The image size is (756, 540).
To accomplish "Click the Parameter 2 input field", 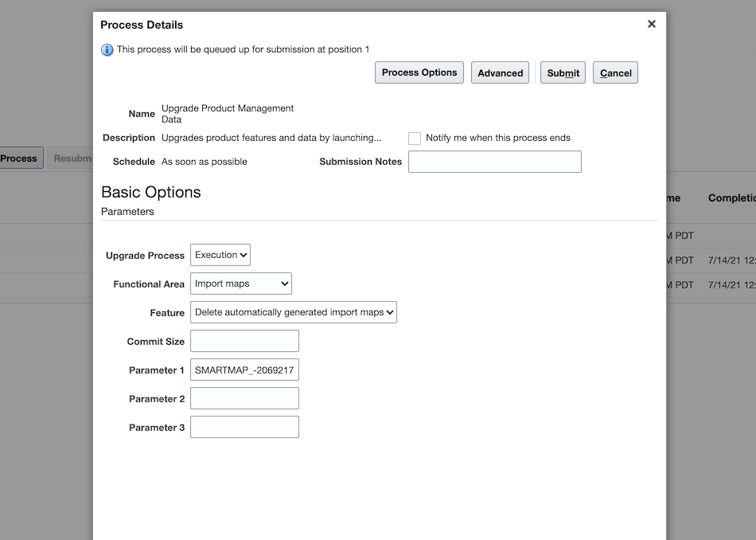I will pos(244,398).
